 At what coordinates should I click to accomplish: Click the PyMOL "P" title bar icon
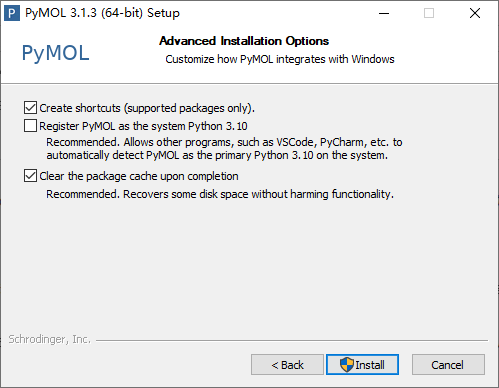pos(12,13)
